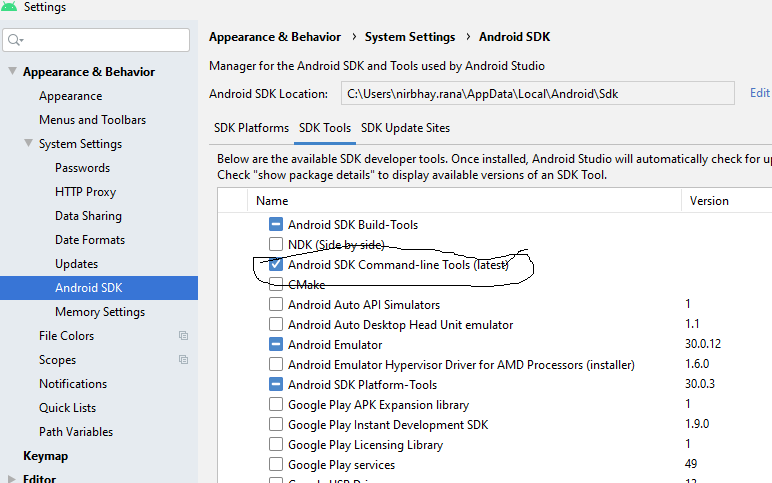Toggle the Android Emulator checkbox
This screenshot has width=772, height=483.
click(276, 344)
